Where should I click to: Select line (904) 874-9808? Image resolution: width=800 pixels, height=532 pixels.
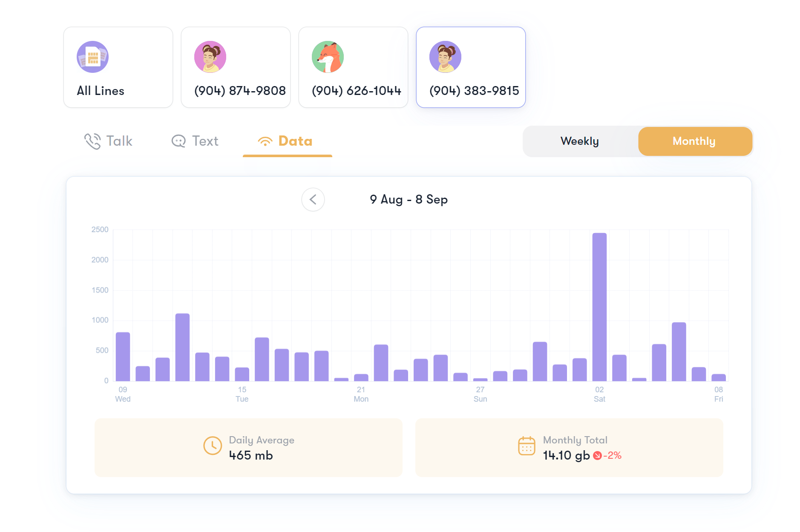[x=236, y=67]
